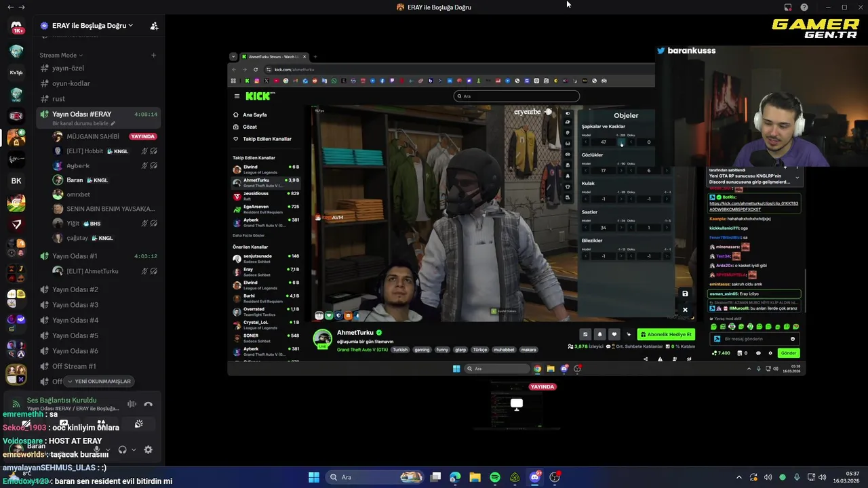Launch Microsoft Edge from taskbar

(455, 477)
